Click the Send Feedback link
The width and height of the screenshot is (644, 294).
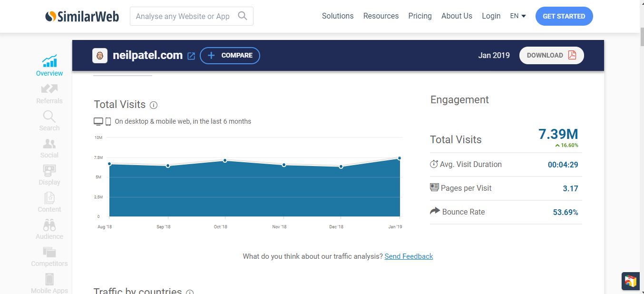[409, 256]
